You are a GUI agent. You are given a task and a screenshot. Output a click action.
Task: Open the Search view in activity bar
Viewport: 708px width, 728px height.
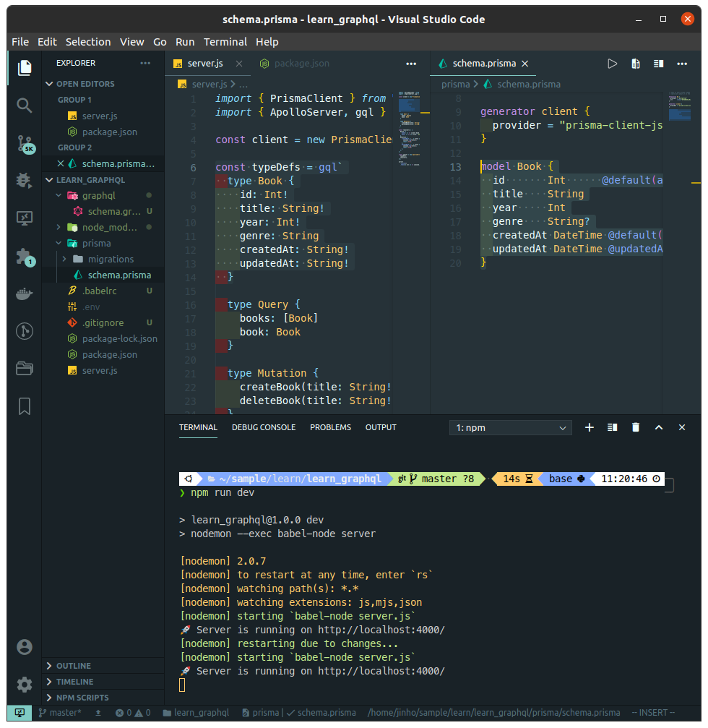pyautogui.click(x=24, y=106)
